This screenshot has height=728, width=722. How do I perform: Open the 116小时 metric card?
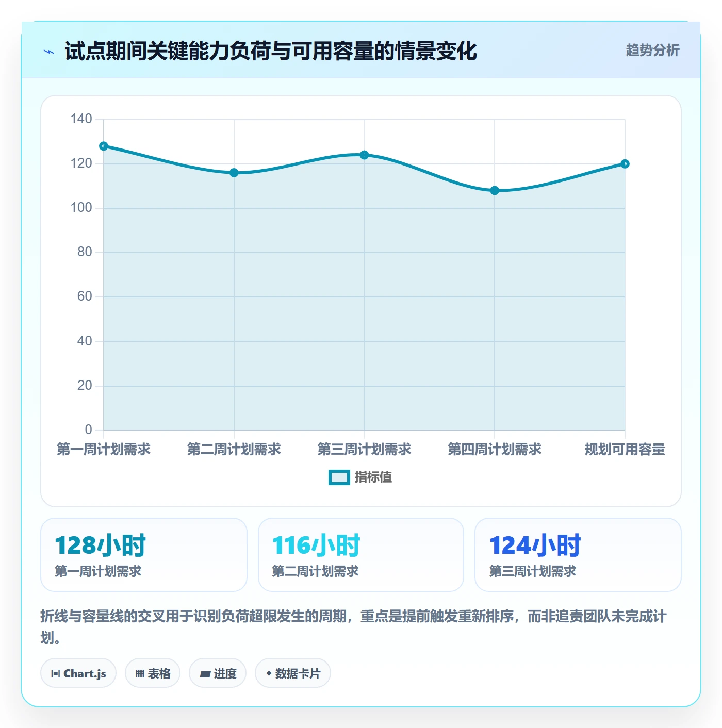click(361, 555)
